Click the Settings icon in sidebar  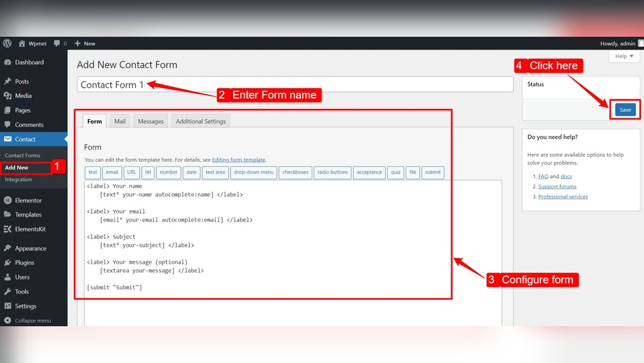[x=7, y=306]
